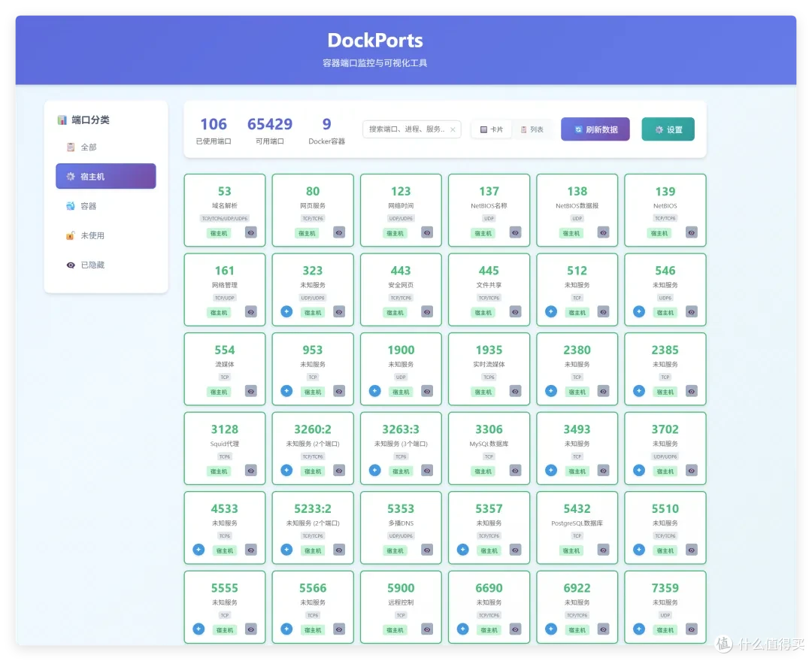
Task: Hide port 5432 PostgreSQL card via eye icon
Action: (603, 550)
